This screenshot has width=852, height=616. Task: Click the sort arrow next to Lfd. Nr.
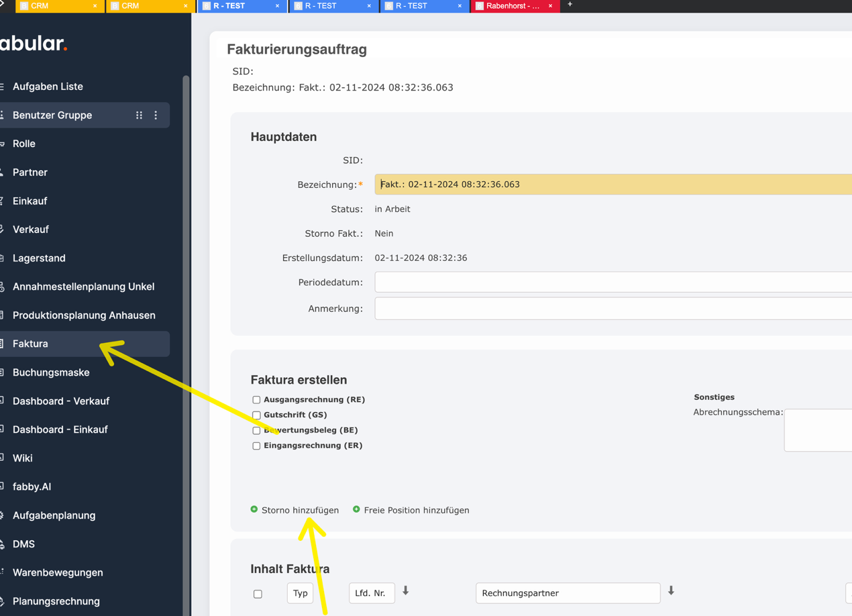pyautogui.click(x=405, y=589)
